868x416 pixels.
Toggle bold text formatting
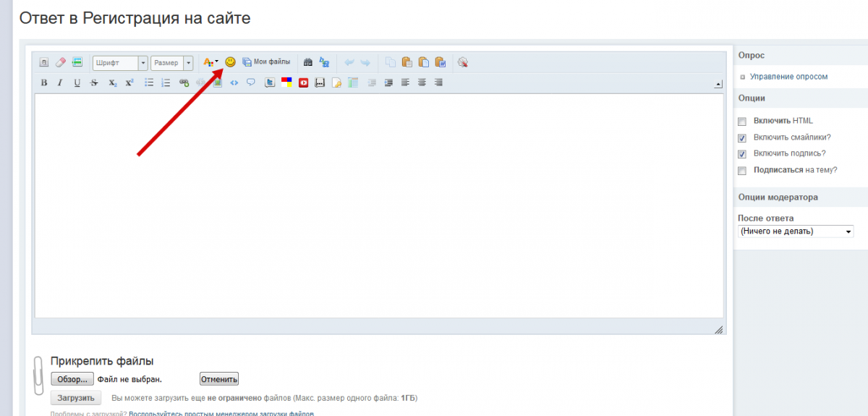(x=44, y=82)
